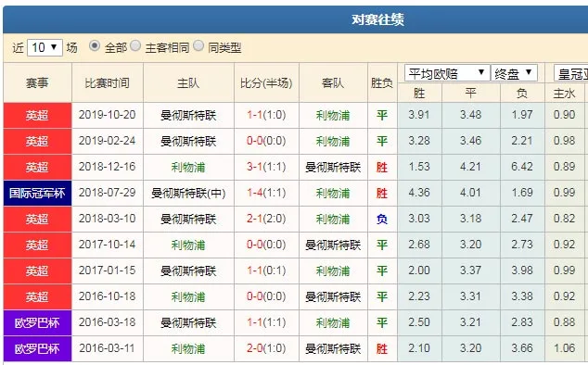Open the 平均欧赔 odds provider dropdown
This screenshot has width=588, height=365.
447,73
